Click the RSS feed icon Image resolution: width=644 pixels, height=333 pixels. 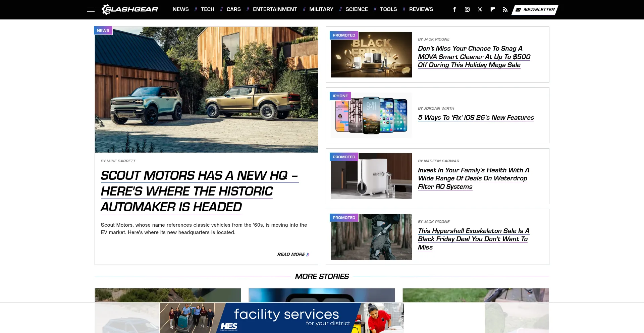[505, 9]
